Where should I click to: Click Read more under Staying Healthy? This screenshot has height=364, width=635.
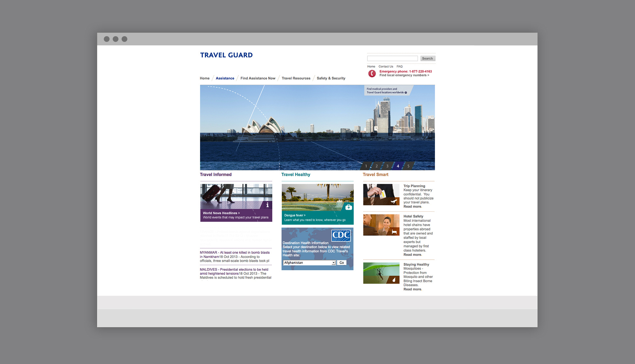point(412,289)
